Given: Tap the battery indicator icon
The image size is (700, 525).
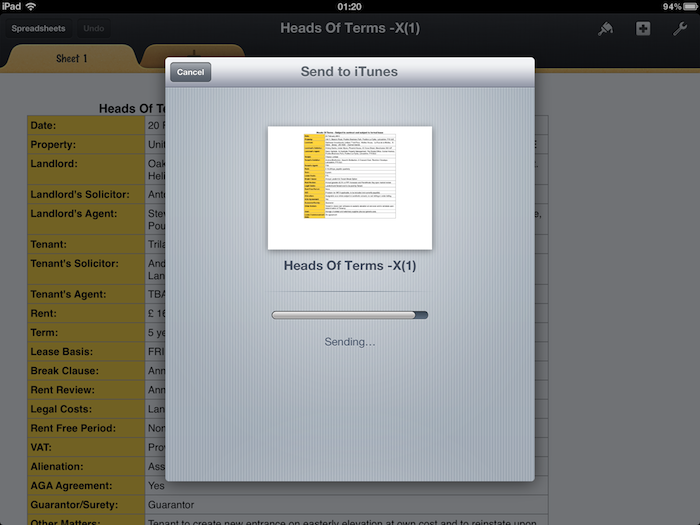Looking at the screenshot, I should (x=692, y=6).
